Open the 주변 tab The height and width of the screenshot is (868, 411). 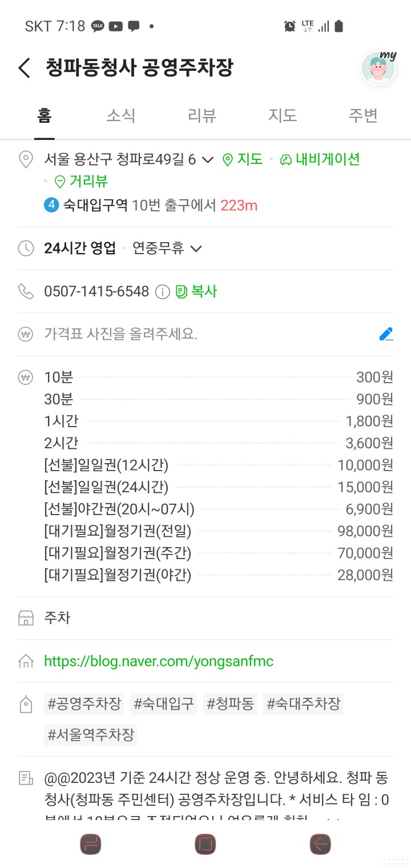click(x=363, y=116)
